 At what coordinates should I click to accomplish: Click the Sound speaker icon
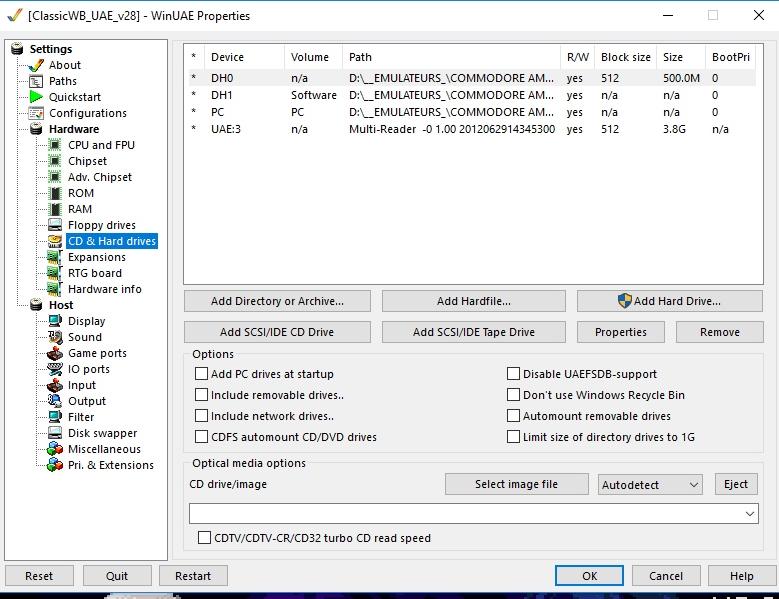coord(55,337)
